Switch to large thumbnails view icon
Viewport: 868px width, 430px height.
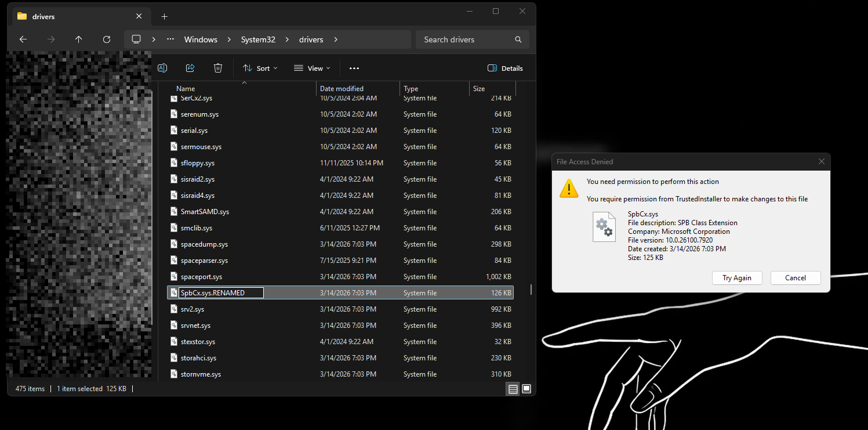(x=526, y=389)
